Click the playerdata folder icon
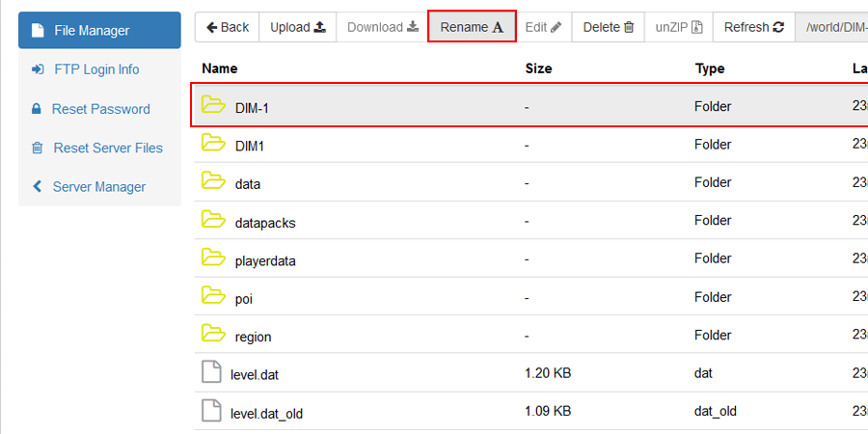Screen dimensions: 868x434 [213, 257]
